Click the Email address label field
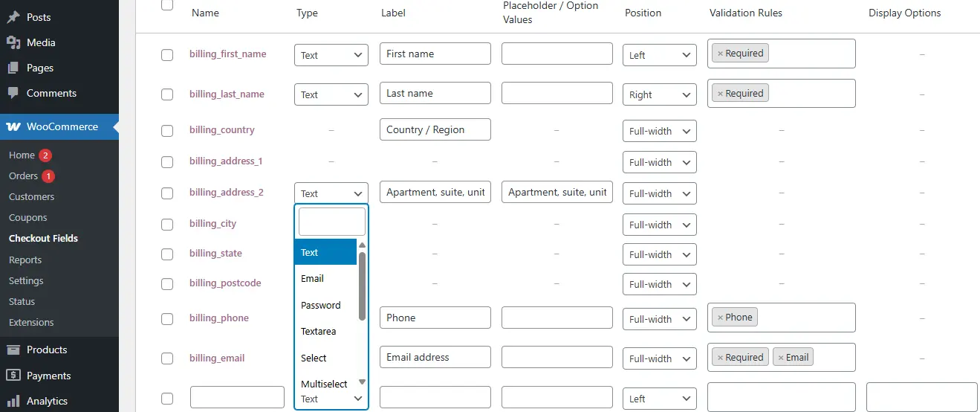 click(x=435, y=357)
